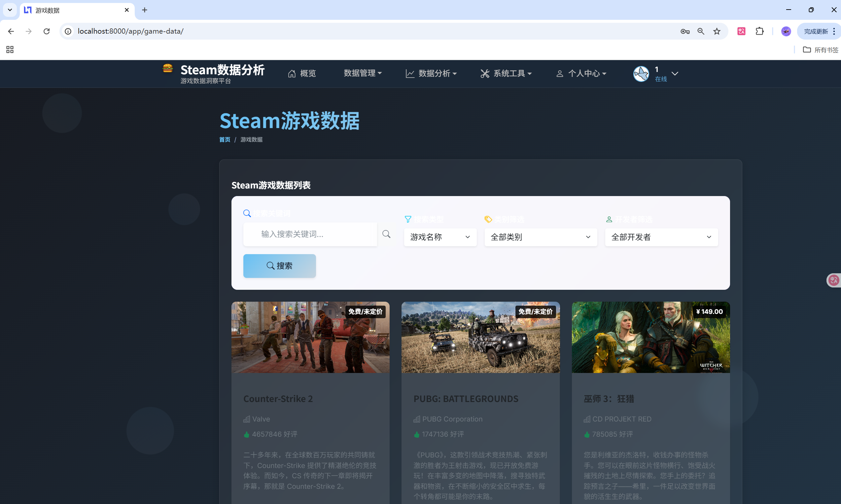Expand the 数据分析 menu
The image size is (841, 504).
(x=431, y=73)
